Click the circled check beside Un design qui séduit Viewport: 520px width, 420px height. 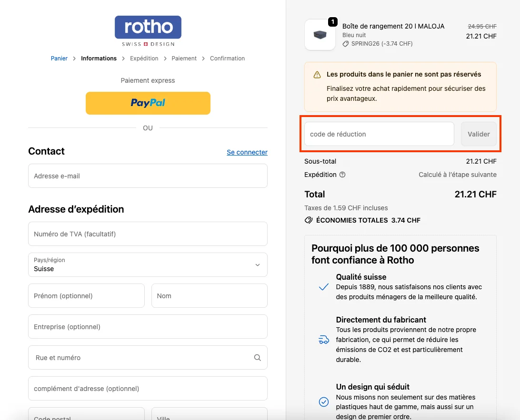pos(323,401)
